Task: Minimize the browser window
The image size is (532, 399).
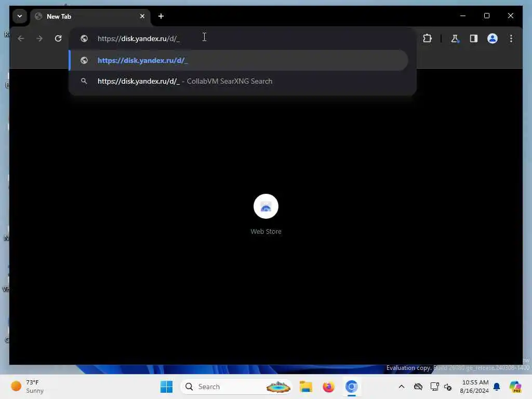Action: point(463,16)
